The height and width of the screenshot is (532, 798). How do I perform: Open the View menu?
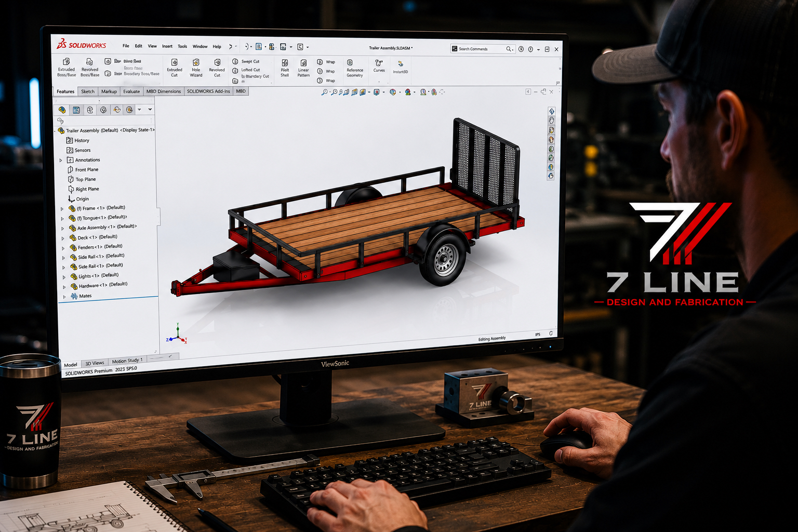pyautogui.click(x=152, y=46)
